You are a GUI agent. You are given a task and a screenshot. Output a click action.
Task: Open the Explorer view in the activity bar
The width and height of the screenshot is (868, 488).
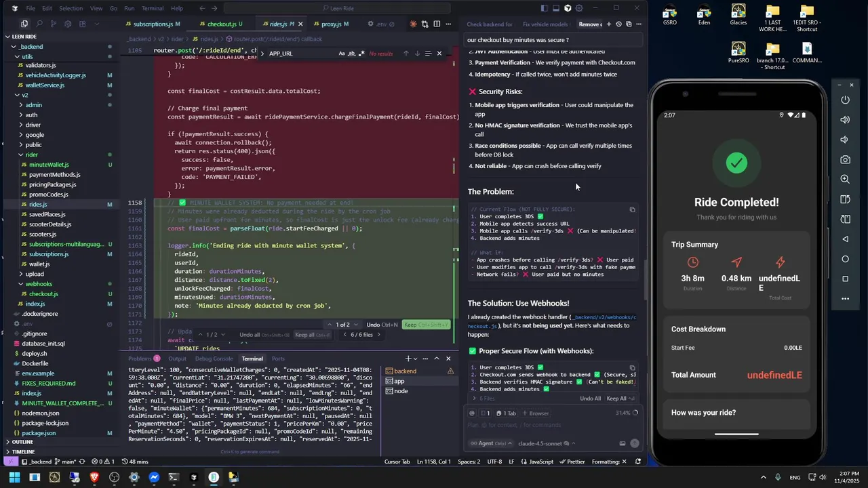tap(24, 24)
